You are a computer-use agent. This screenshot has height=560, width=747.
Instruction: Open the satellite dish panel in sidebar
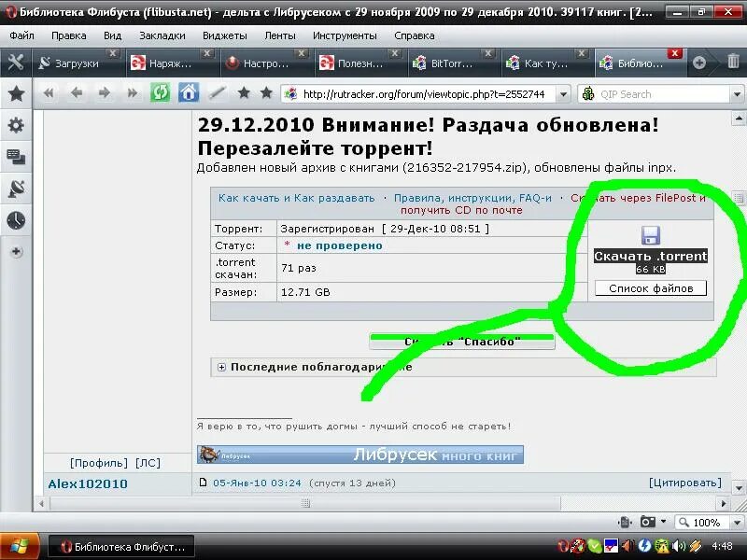tap(16, 189)
